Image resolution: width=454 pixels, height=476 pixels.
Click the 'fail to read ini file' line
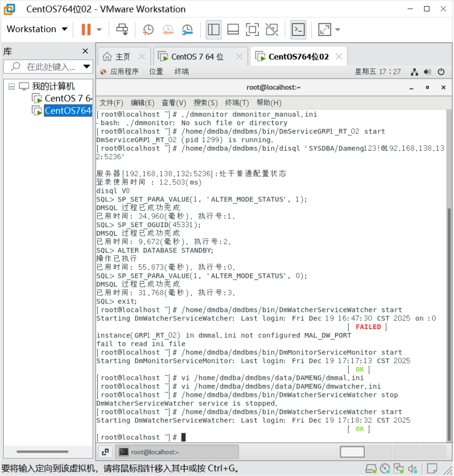coord(141,344)
